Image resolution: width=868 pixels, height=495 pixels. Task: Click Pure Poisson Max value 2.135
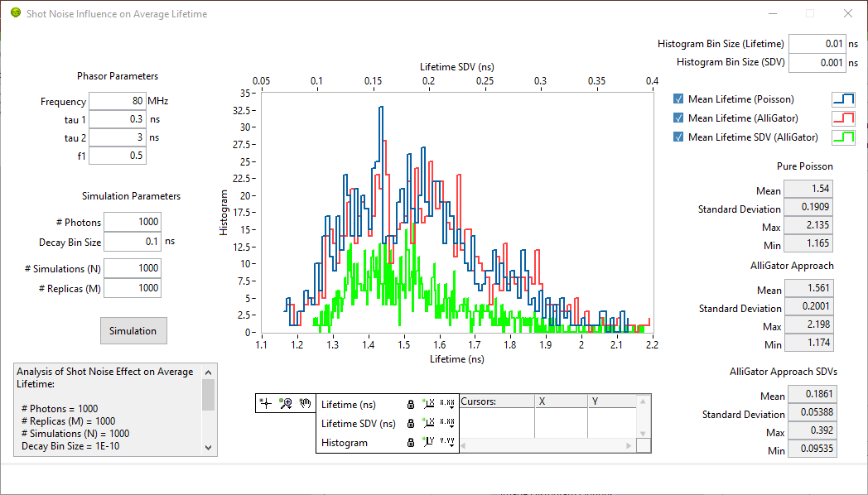pyautogui.click(x=808, y=226)
